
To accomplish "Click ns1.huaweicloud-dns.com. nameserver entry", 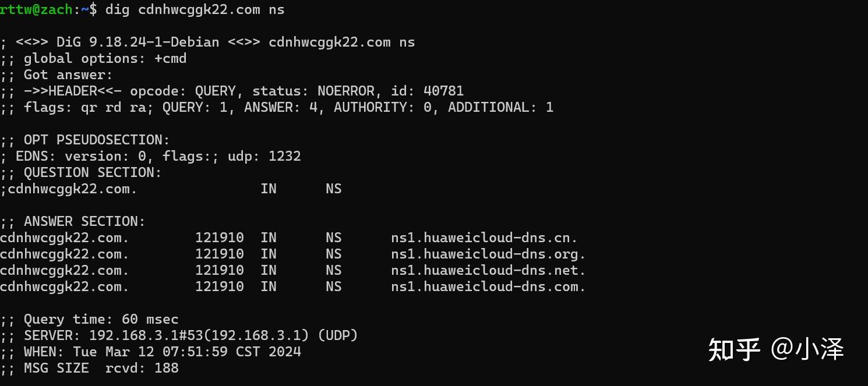I will tap(488, 286).
